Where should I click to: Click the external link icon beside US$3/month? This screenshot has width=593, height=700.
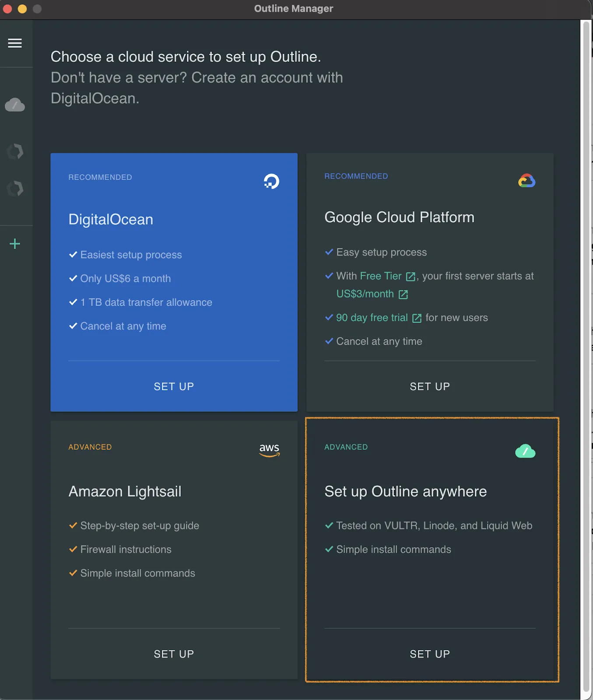(x=403, y=294)
